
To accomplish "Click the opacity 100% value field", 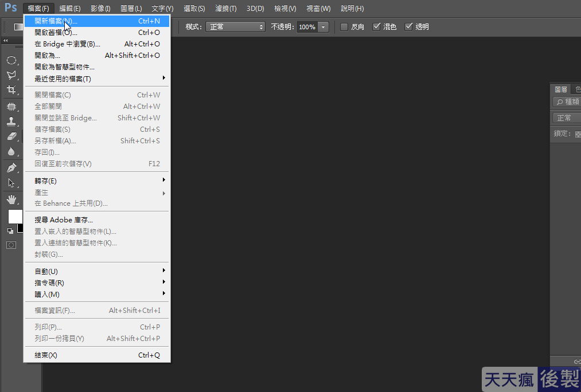I will [x=307, y=27].
